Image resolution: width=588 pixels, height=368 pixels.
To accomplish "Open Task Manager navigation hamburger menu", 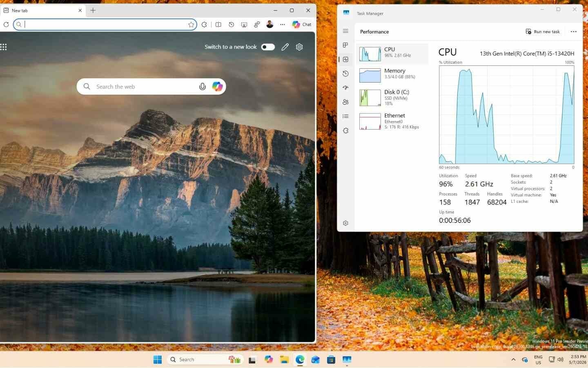I will (x=345, y=31).
